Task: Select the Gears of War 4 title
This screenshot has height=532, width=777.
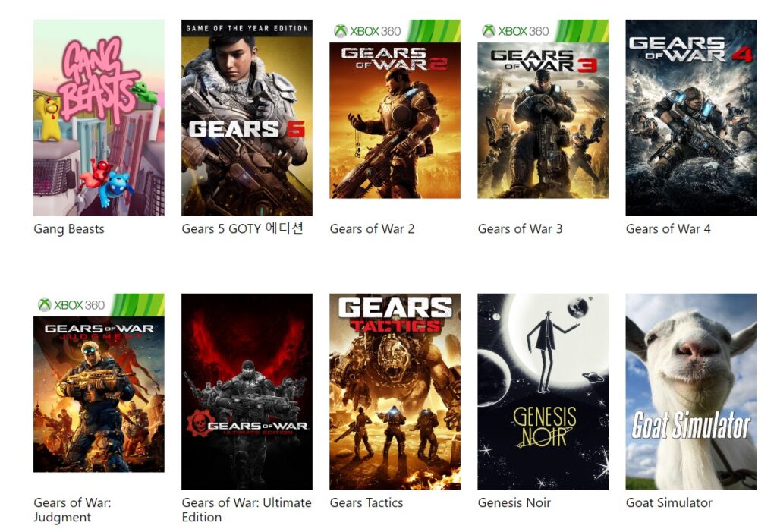Action: (x=668, y=229)
